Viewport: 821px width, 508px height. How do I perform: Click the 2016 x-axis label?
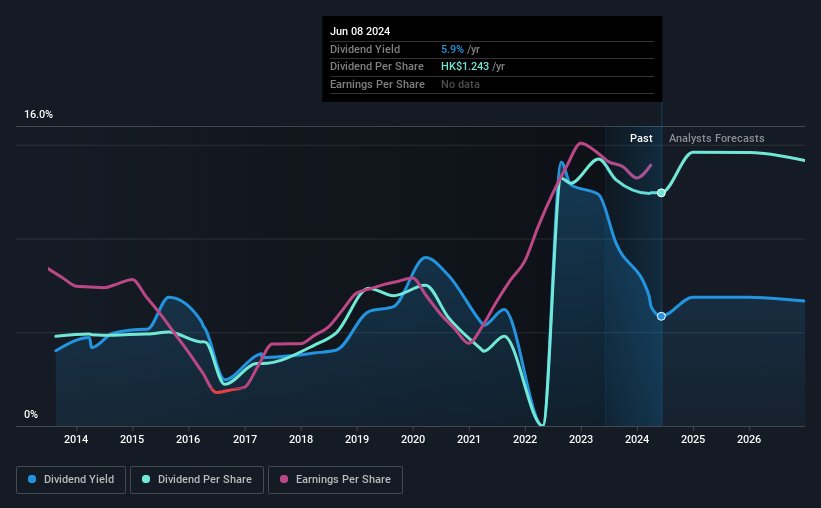pyautogui.click(x=188, y=439)
